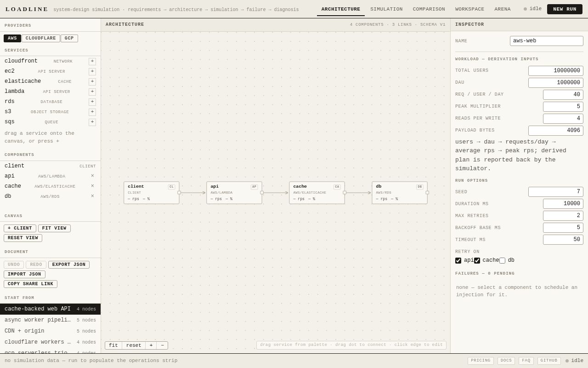The image size is (588, 368).
Task: Switch provider to GCP
Action: pos(69,39)
